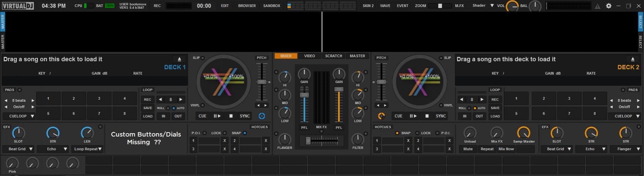
Task: Pitch bend up arrow on deck 2
Action: 385,105
